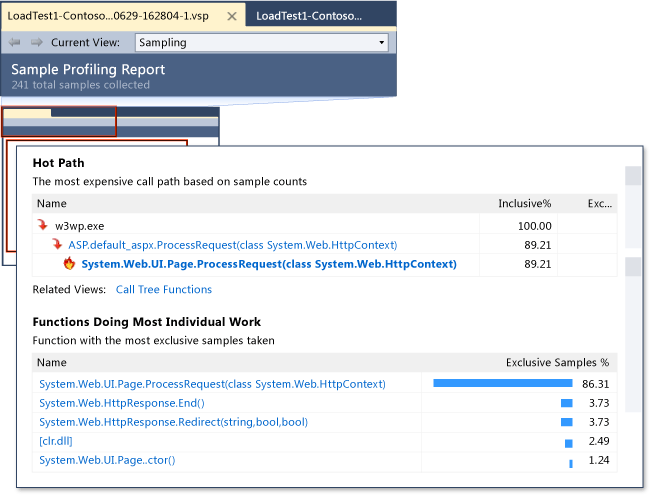Viewport: 652px width, 496px height.
Task: Open the Call Tree related view
Action: point(138,289)
